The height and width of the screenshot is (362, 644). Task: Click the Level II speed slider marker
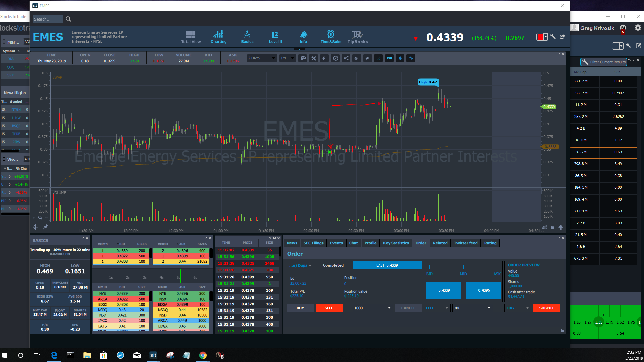(181, 276)
